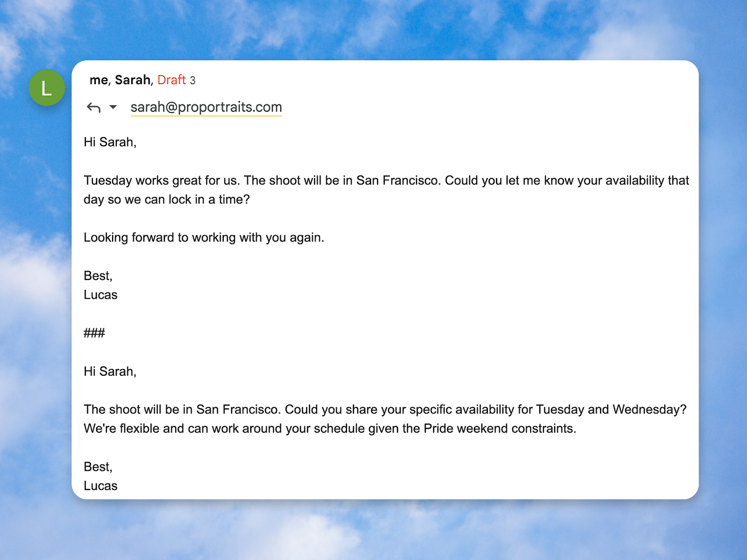This screenshot has height=560, width=747.
Task: Place cursor in first 'Hi Sarah,' greeting
Action: coord(110,142)
